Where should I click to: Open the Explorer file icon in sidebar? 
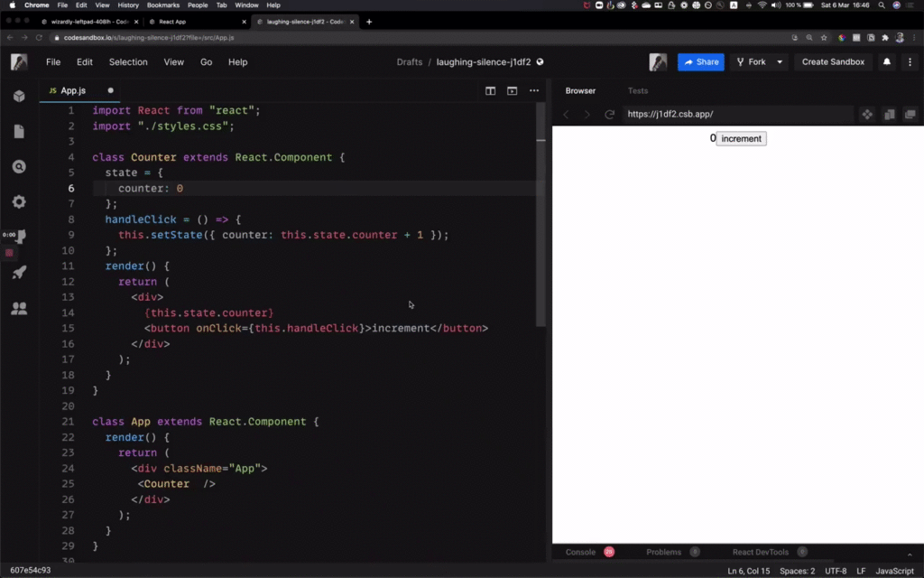[x=19, y=131]
